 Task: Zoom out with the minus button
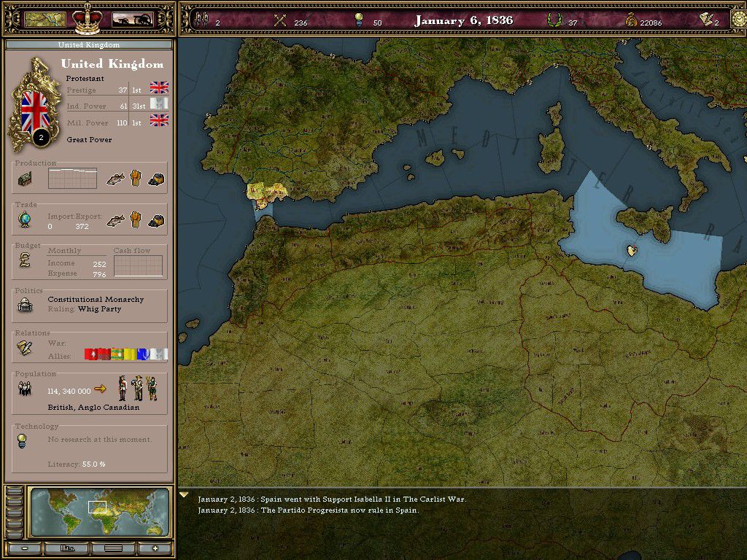[24, 548]
